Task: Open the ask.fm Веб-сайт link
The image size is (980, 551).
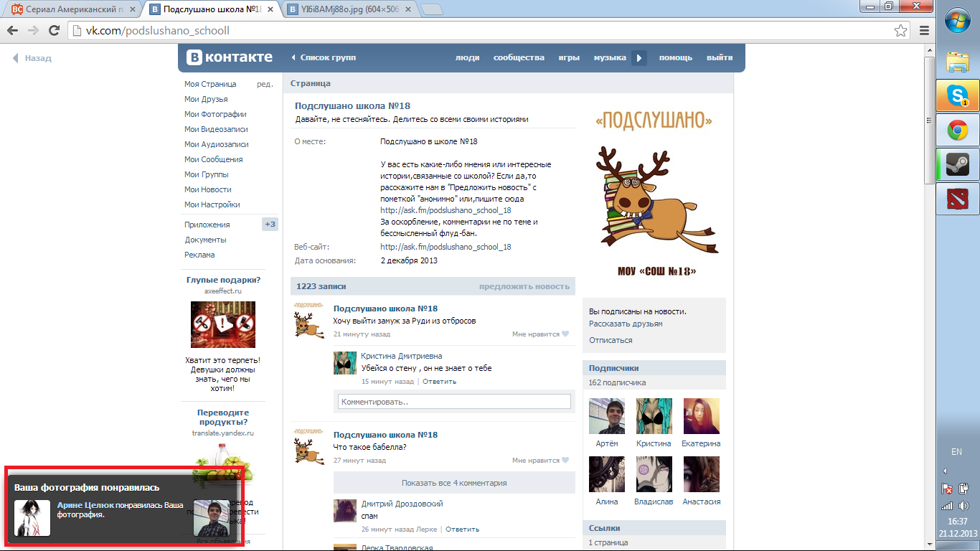Action: 446,247
